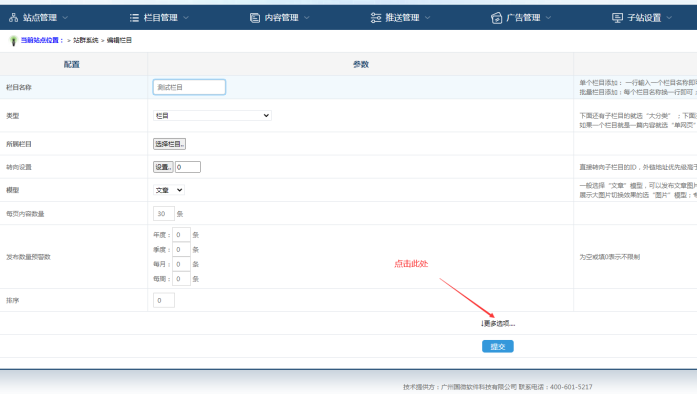Click the 选择栏目 button
Screen dimensions: 697x395
tap(169, 144)
